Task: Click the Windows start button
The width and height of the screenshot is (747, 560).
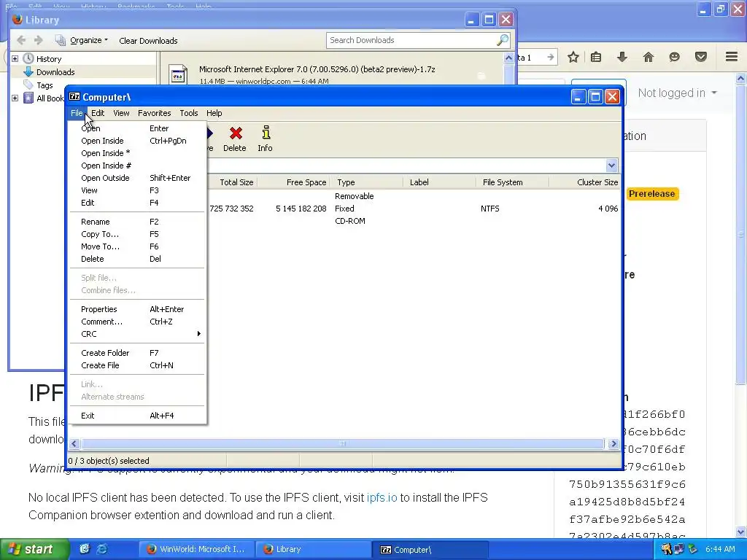Action: [34, 549]
